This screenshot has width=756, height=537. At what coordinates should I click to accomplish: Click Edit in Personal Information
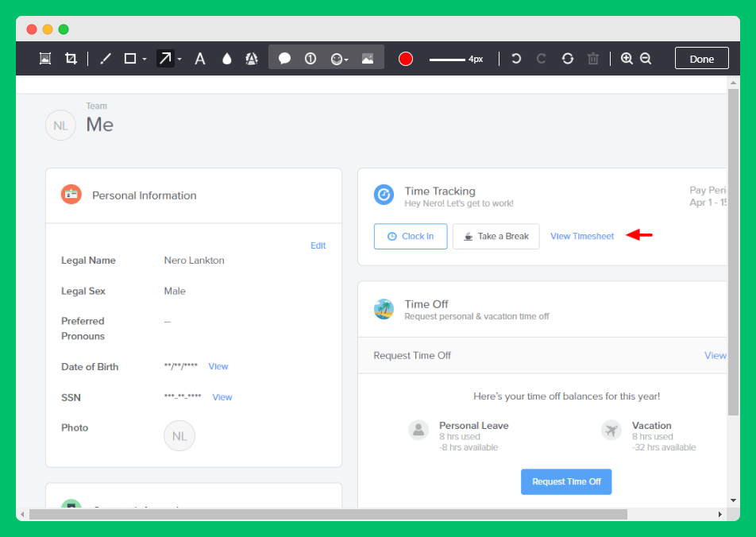pos(318,245)
